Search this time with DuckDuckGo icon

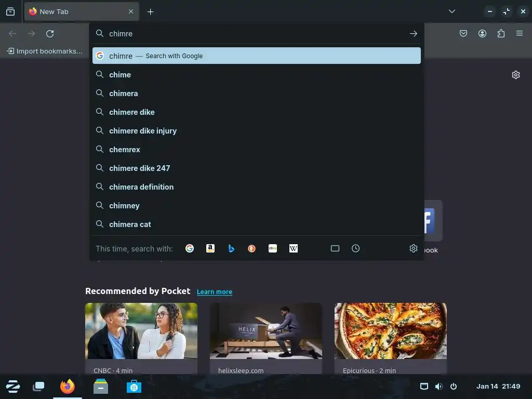[252, 248]
